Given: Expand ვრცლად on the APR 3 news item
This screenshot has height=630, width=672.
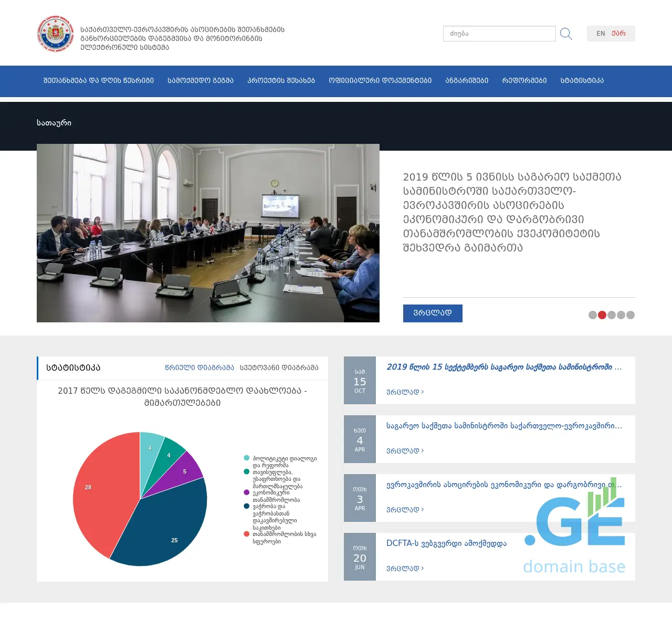Looking at the screenshot, I should [x=404, y=509].
